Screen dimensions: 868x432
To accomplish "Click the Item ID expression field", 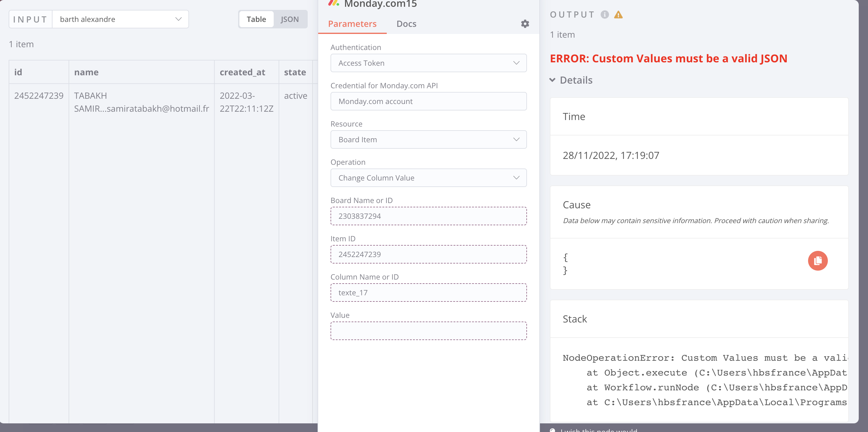I will [428, 254].
